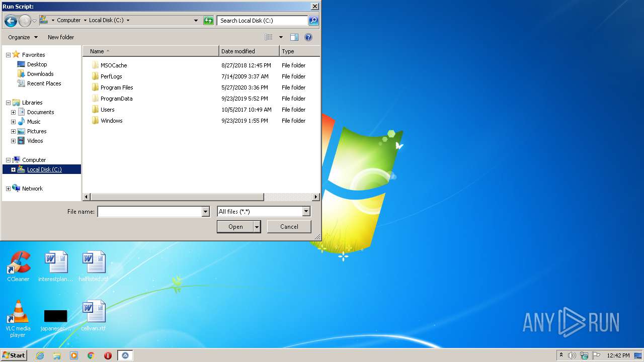Screen dimensions: 644x362
Task: Launch Opera from taskbar
Action: tap(108, 355)
